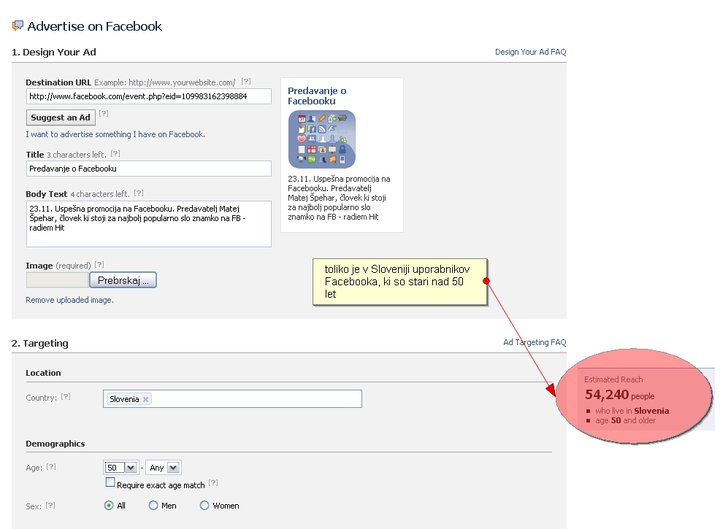Focus the Destination URL input field

149,96
